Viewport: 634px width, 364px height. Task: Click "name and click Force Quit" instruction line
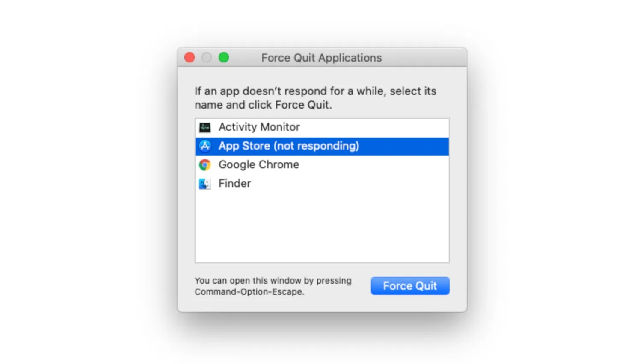pyautogui.click(x=263, y=105)
